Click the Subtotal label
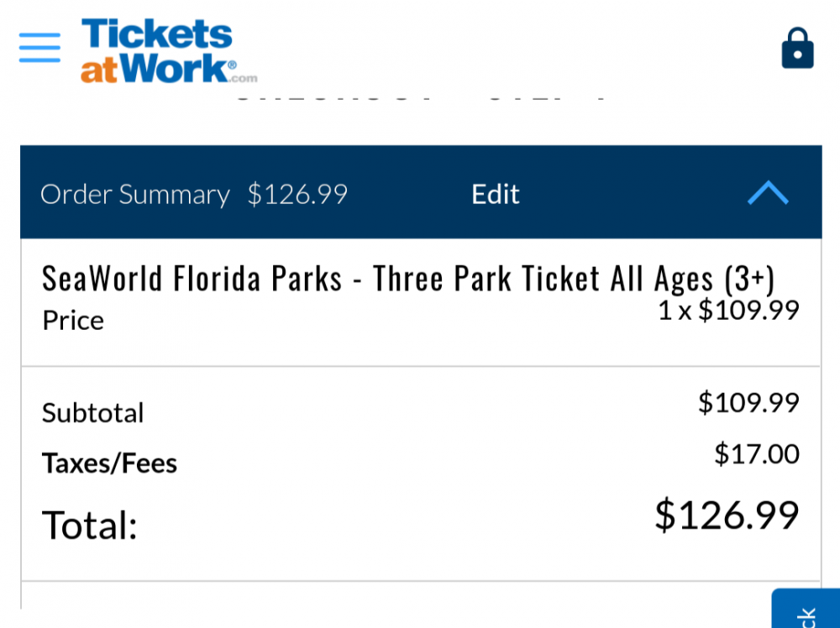 tap(92, 413)
